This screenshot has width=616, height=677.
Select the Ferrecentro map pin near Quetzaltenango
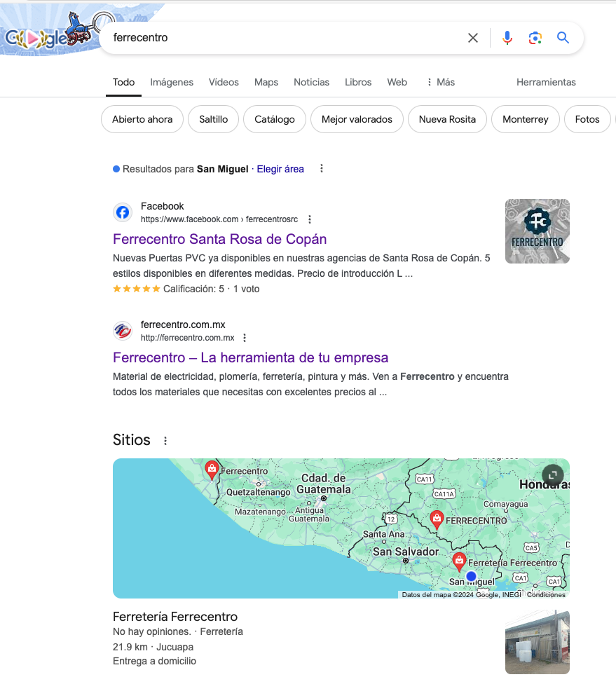212,470
